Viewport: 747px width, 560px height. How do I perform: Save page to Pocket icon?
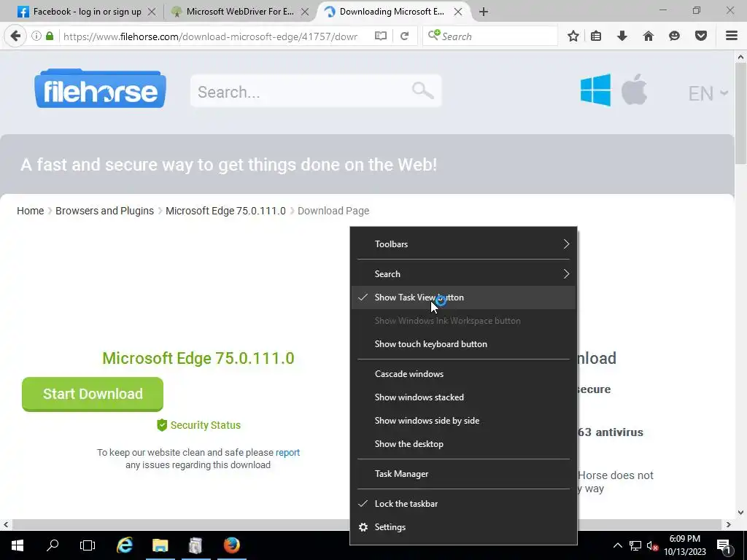701,36
